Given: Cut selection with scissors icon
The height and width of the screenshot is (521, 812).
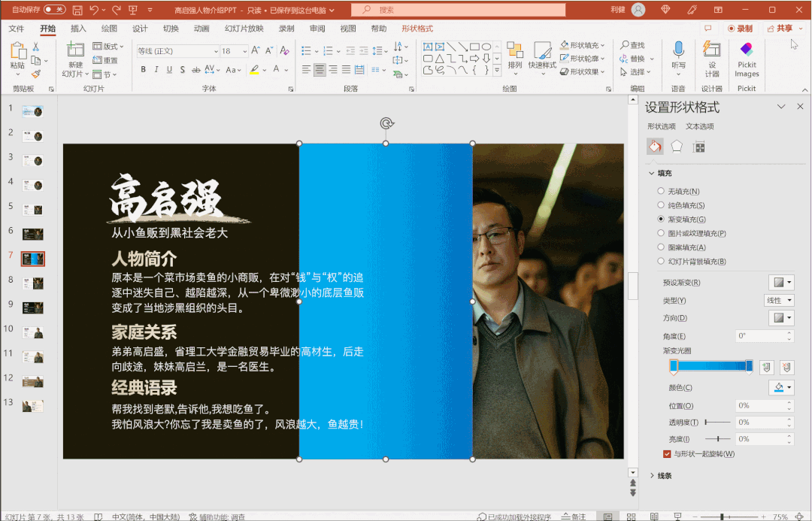Looking at the screenshot, I should pos(36,47).
